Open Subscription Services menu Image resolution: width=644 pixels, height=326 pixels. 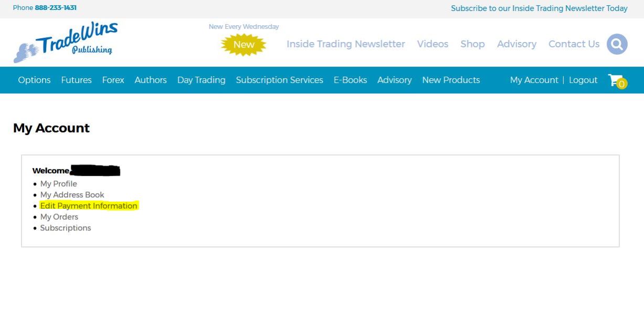(x=279, y=80)
